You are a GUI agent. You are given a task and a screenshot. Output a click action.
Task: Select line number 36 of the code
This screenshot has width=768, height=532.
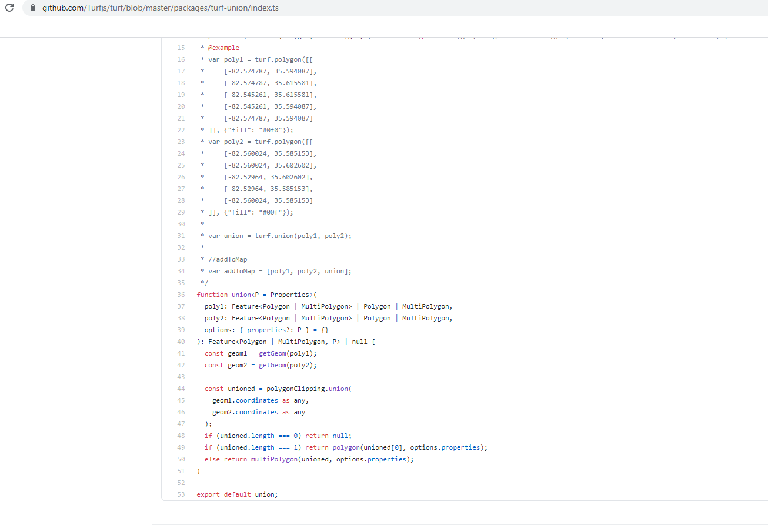[x=181, y=294]
